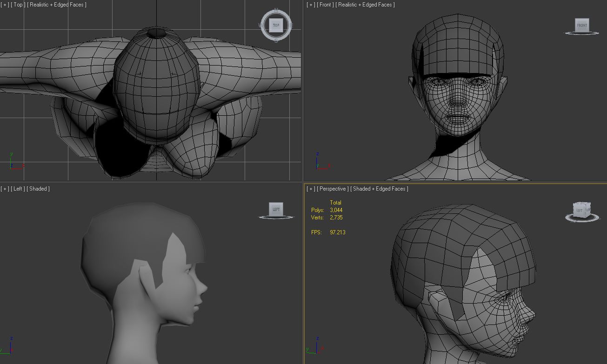This screenshot has height=364, width=607.
Task: Open the [+] general menu in Perspective viewport
Action: [311, 189]
